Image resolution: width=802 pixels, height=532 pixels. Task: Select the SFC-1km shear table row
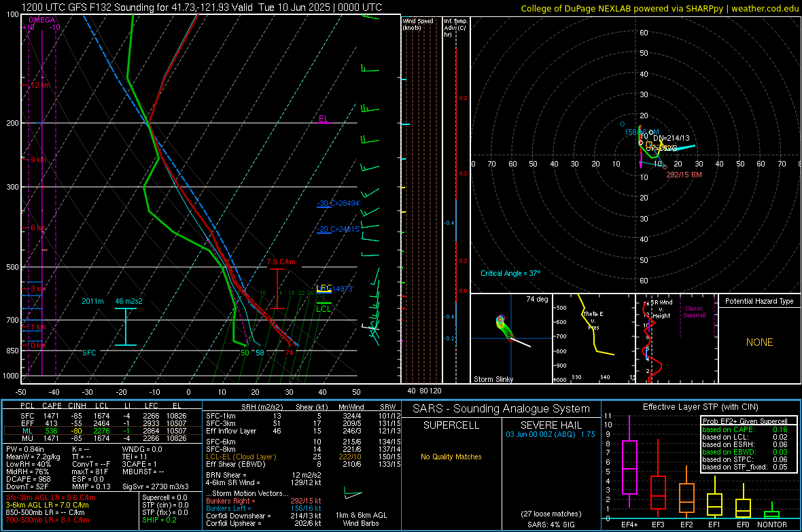tap(302, 416)
